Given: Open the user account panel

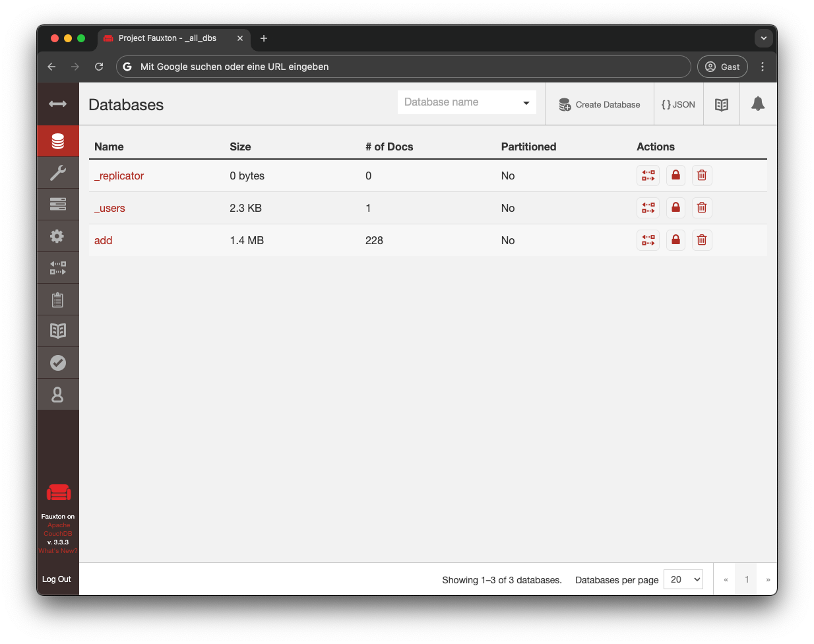Looking at the screenshot, I should tap(58, 394).
